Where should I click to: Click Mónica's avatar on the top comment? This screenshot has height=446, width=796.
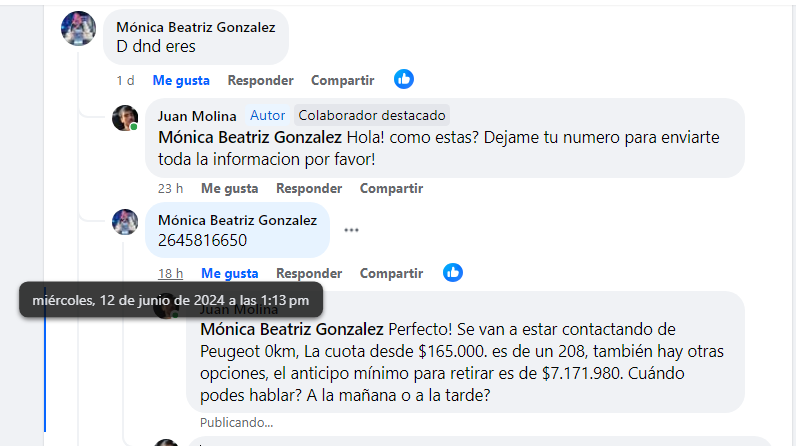pyautogui.click(x=79, y=28)
